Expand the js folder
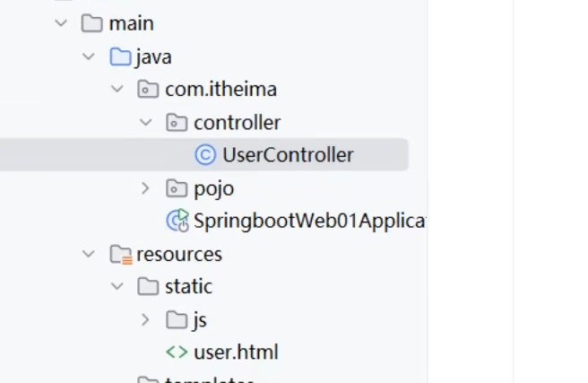The height and width of the screenshot is (383, 588). pyautogui.click(x=145, y=320)
